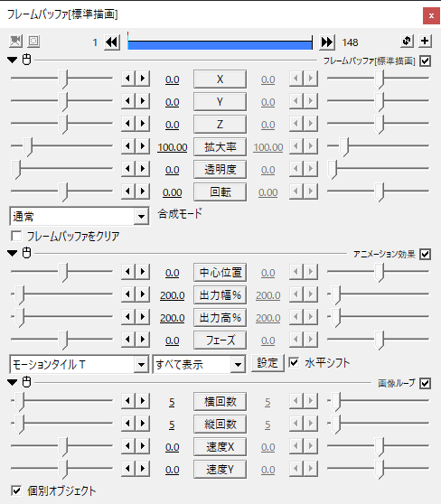Click left 拡大率 value 100.00
The width and height of the screenshot is (441, 504).
[x=173, y=147]
